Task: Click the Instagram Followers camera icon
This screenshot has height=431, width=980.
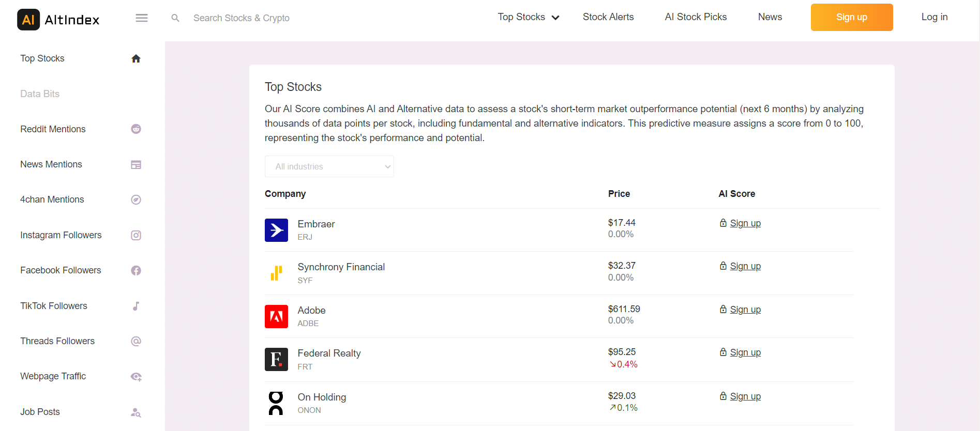Action: coord(136,236)
